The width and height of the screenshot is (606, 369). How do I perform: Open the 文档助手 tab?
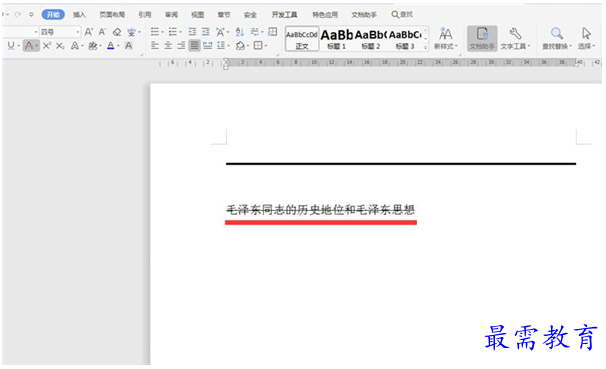[364, 15]
